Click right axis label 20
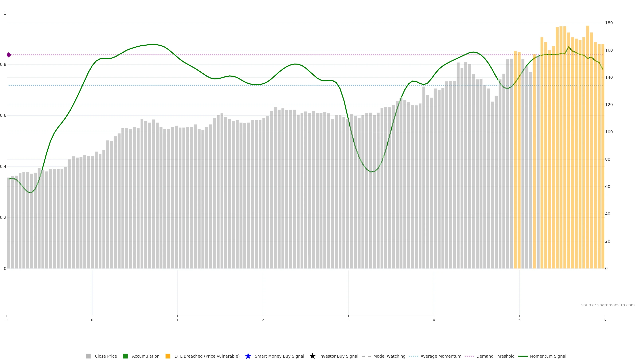The image size is (644, 362). (x=607, y=241)
